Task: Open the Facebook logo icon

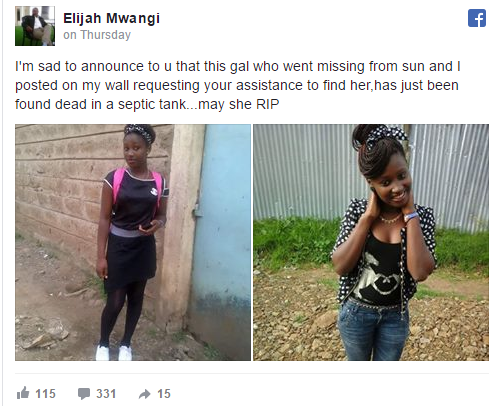Action: [x=477, y=18]
